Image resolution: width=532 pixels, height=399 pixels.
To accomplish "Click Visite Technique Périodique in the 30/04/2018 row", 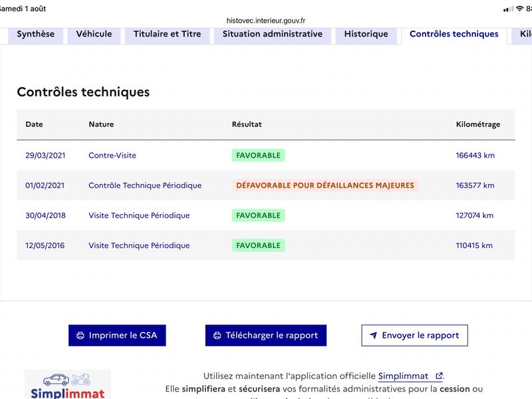I will (x=139, y=215).
